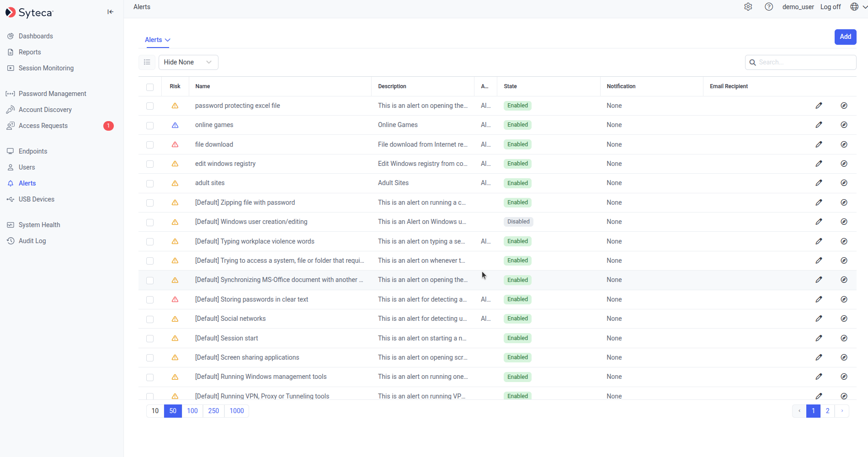Click Log off link
This screenshot has width=868, height=457.
831,7
